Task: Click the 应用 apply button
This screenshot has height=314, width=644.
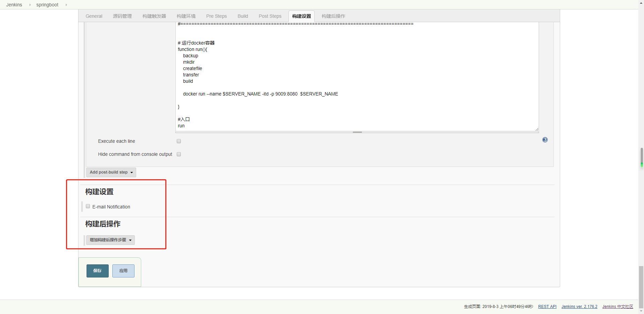Action: tap(123, 271)
